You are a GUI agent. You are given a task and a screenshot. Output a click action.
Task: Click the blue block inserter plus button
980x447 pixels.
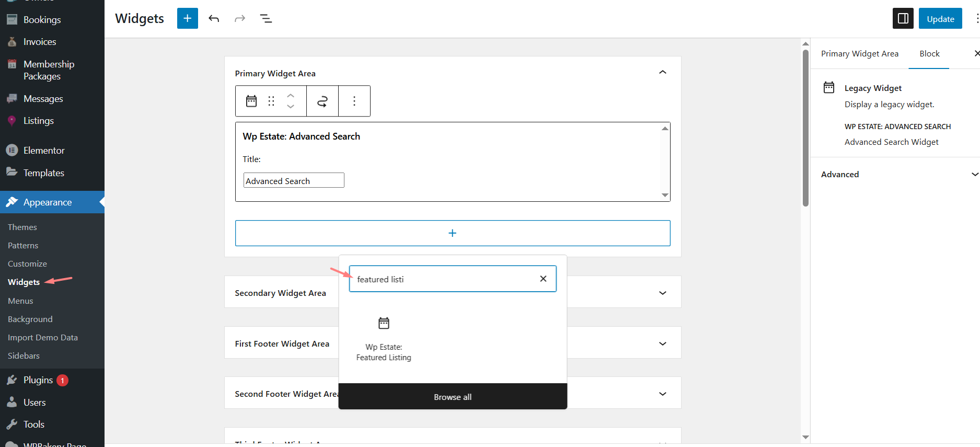[x=187, y=18]
